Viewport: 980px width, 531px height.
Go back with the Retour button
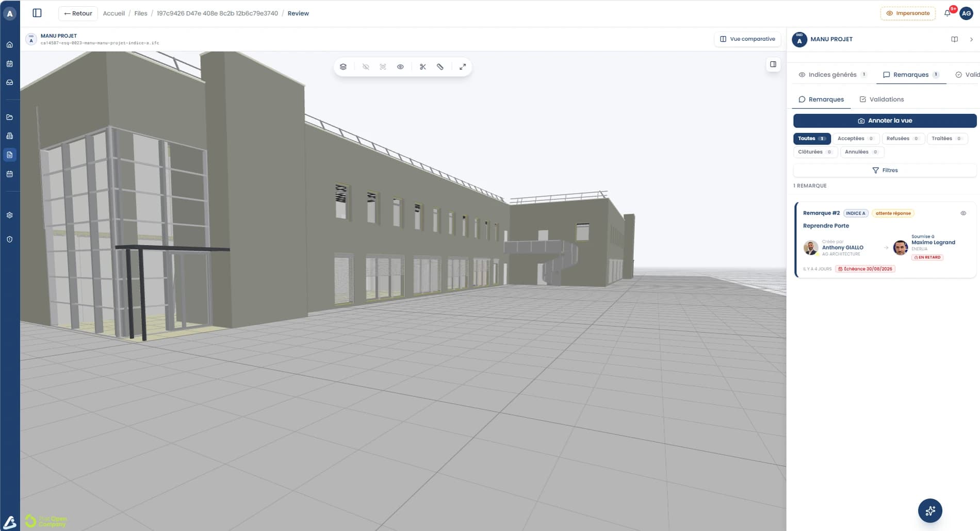coord(78,13)
